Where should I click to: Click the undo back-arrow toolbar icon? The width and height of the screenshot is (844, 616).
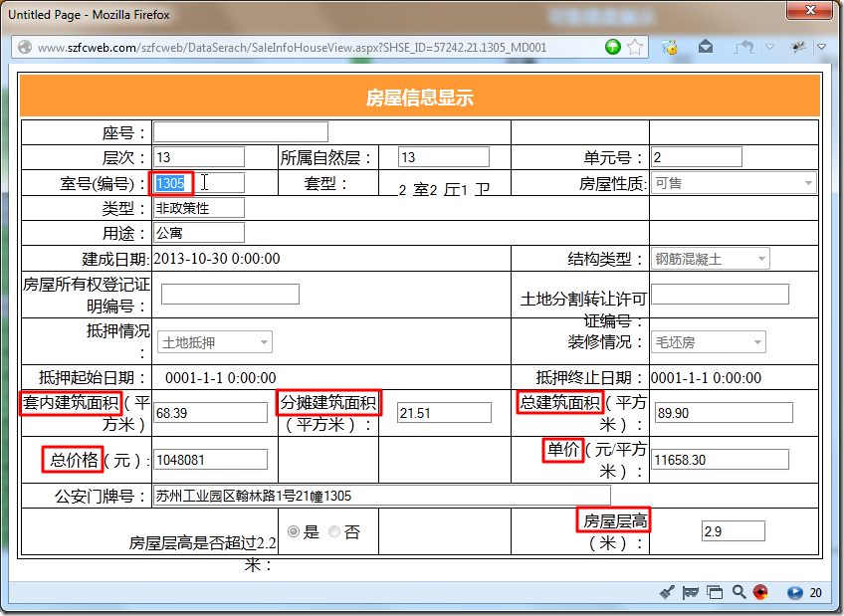(x=744, y=47)
